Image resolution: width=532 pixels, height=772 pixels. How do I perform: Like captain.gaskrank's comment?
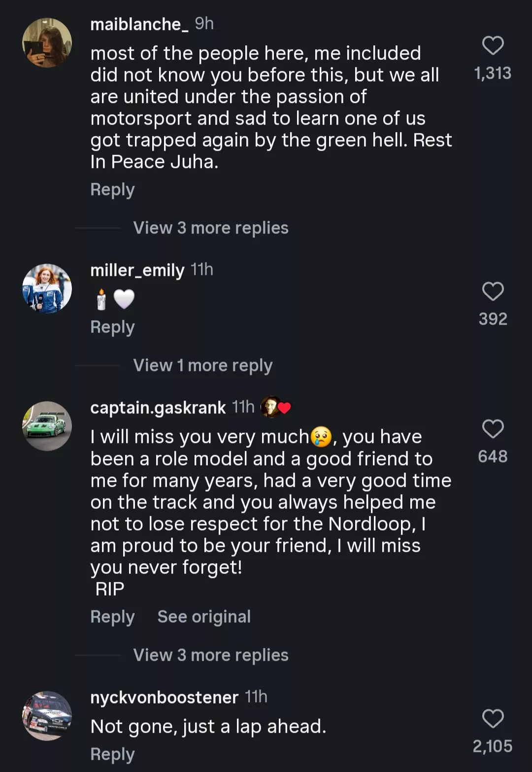pos(493,429)
